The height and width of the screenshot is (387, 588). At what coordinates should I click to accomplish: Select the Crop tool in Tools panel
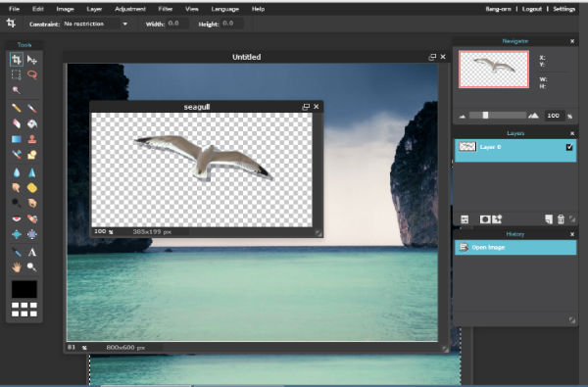pos(16,59)
